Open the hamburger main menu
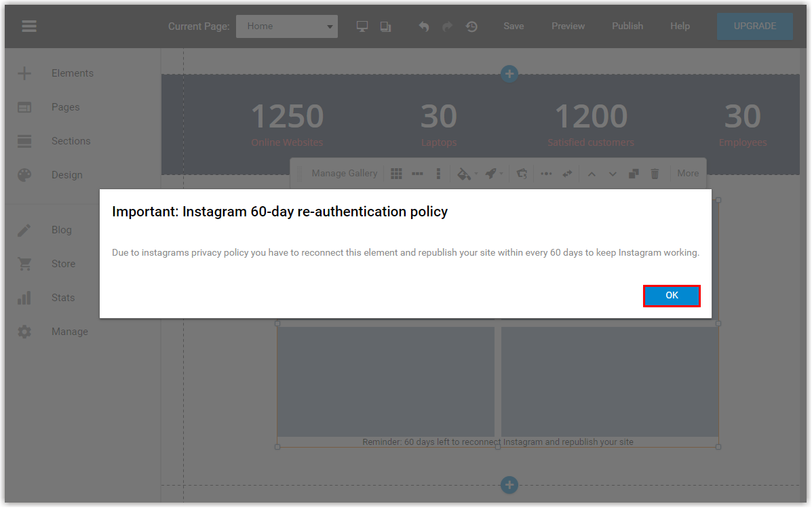812x508 pixels. click(29, 26)
